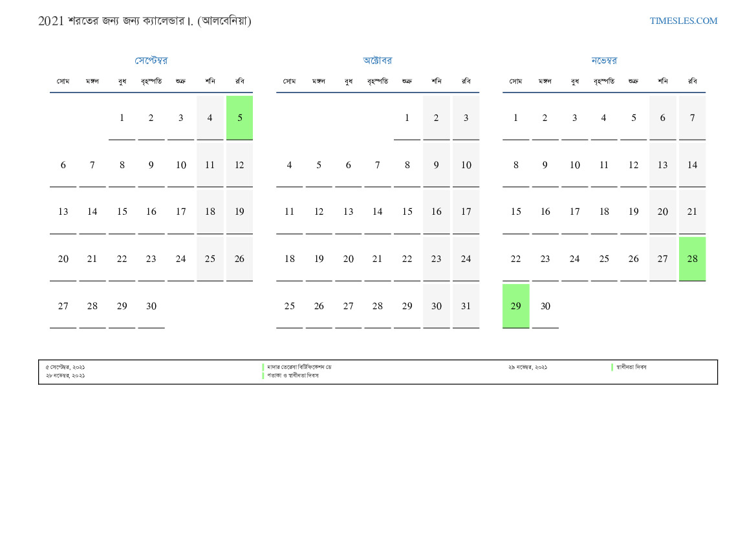Click the নভেম্বর month heading
The width and height of the screenshot is (756, 535).
click(603, 61)
